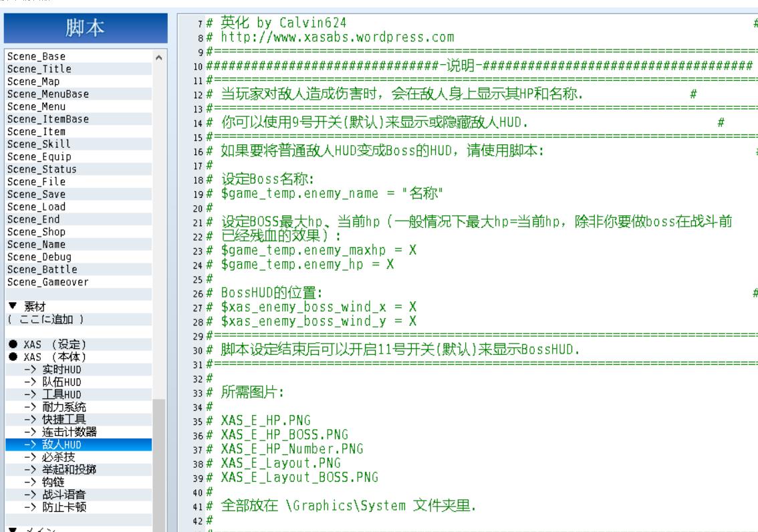Place cursor on the XAS_E_HP_BOSS.PNG line
Viewport: 758px width, 532px height.
coord(284,435)
